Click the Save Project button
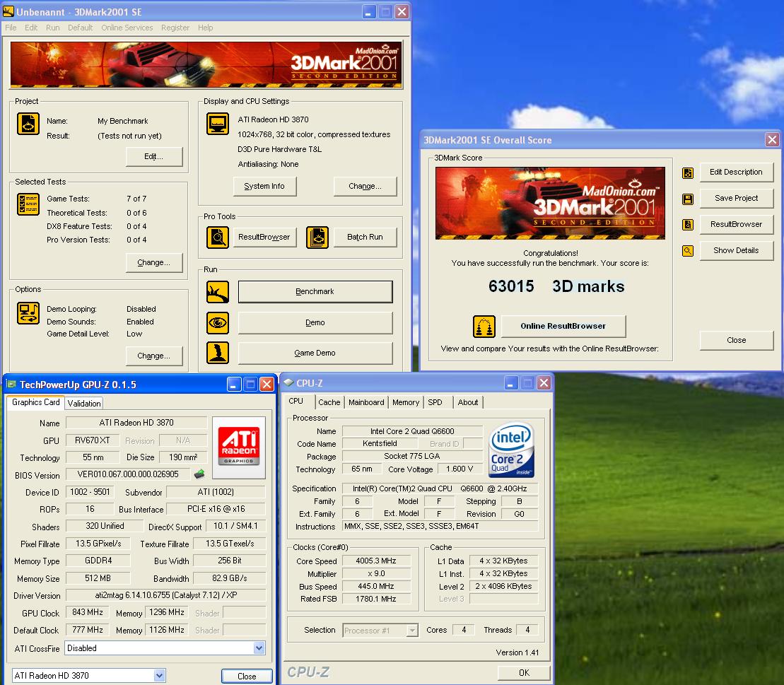 point(736,198)
